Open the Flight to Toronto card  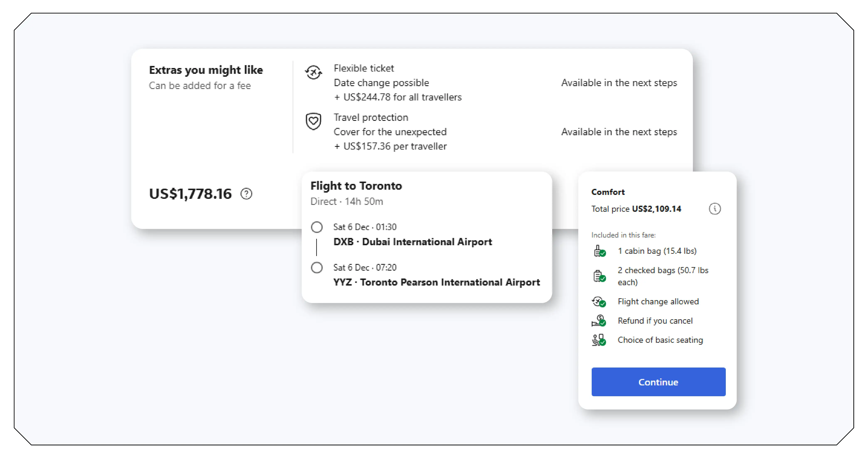click(x=356, y=185)
